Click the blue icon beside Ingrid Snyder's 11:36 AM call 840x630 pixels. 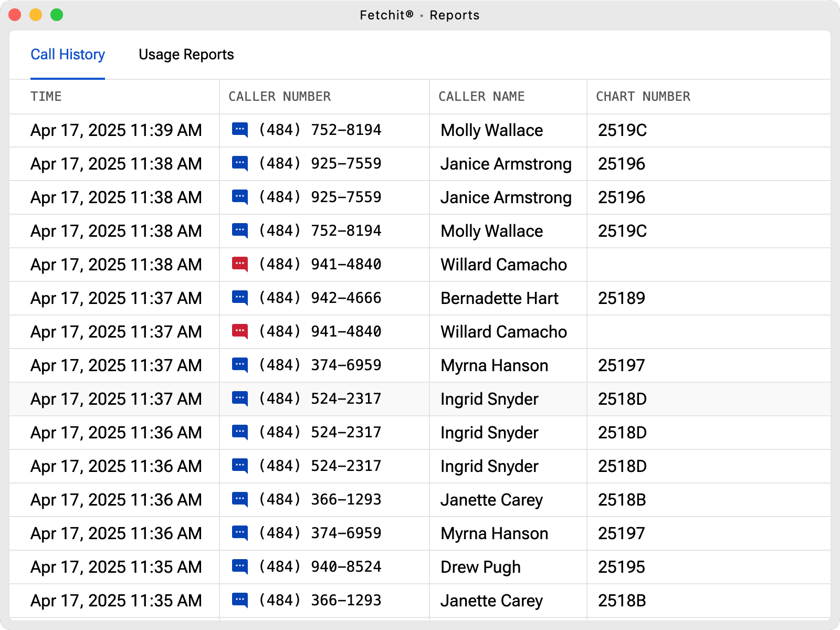[240, 433]
